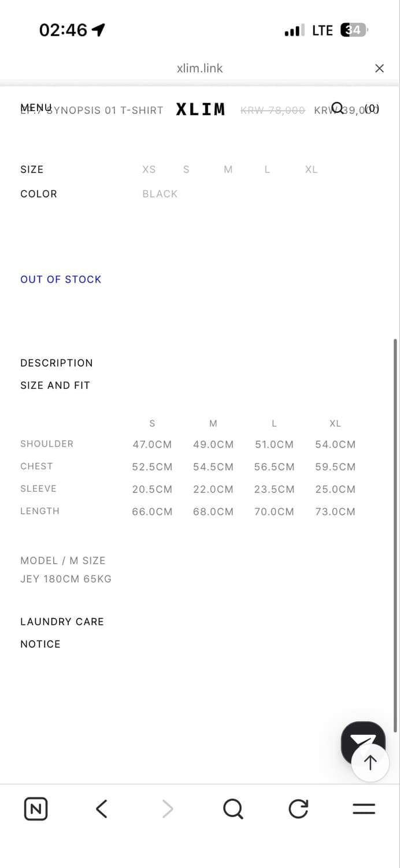Go back with the left arrow
The width and height of the screenshot is (400, 868).
pyautogui.click(x=102, y=808)
